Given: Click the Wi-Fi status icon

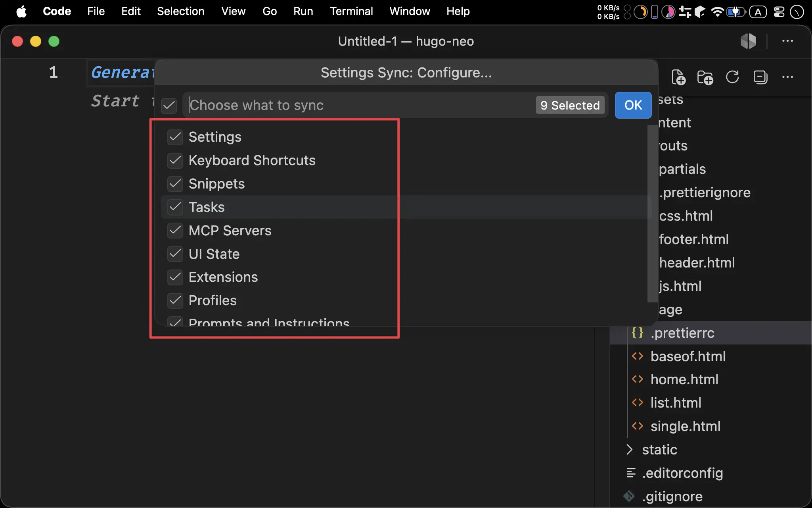Looking at the screenshot, I should point(717,12).
